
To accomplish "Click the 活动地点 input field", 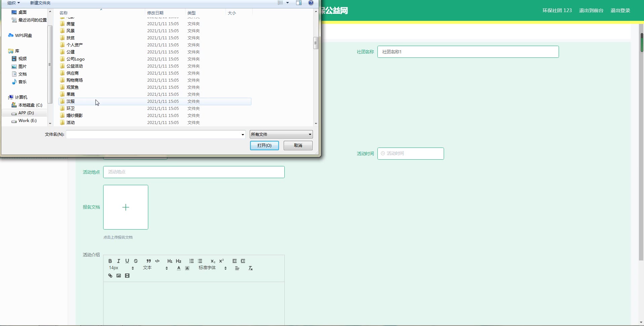I will coord(194,172).
